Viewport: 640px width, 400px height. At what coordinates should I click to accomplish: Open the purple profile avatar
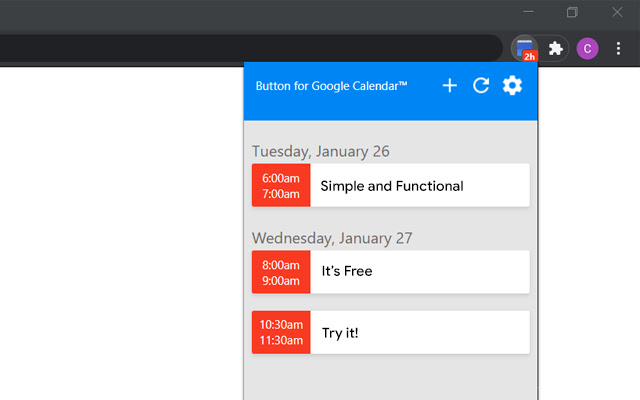[x=588, y=48]
